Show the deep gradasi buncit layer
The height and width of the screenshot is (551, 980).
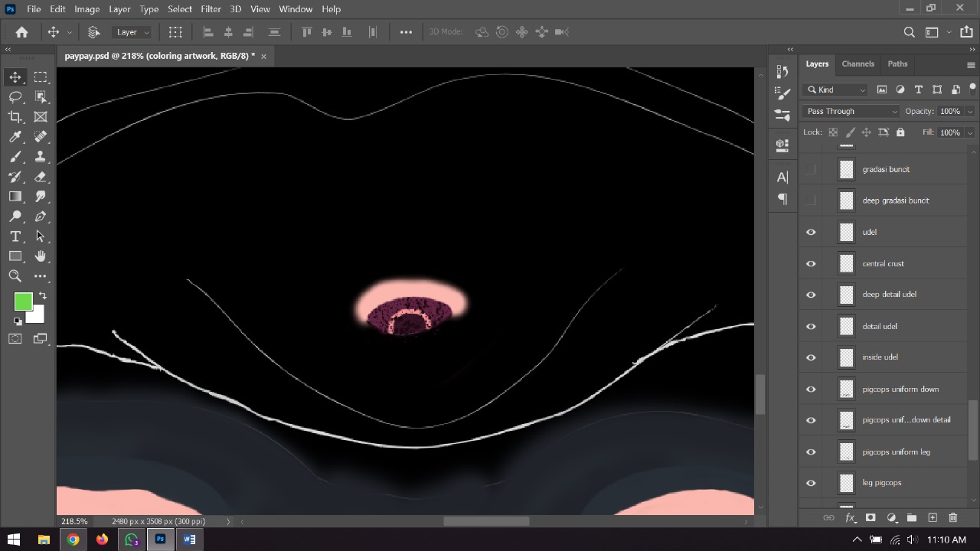tap(811, 201)
